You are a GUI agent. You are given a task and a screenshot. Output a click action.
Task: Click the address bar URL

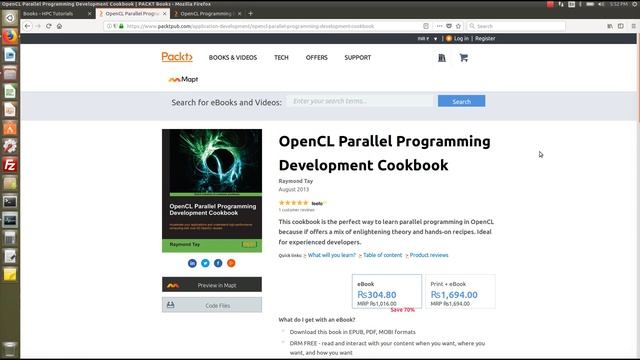(250, 26)
